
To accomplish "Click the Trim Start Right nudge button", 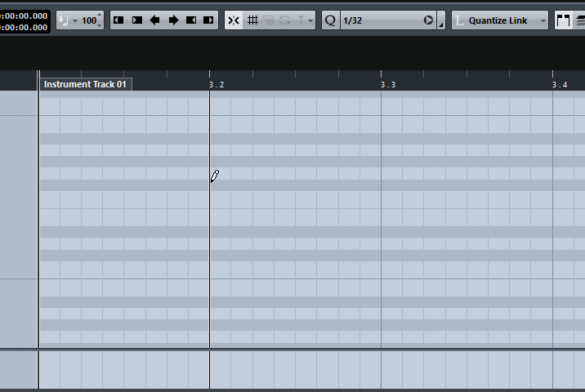I will tap(136, 20).
